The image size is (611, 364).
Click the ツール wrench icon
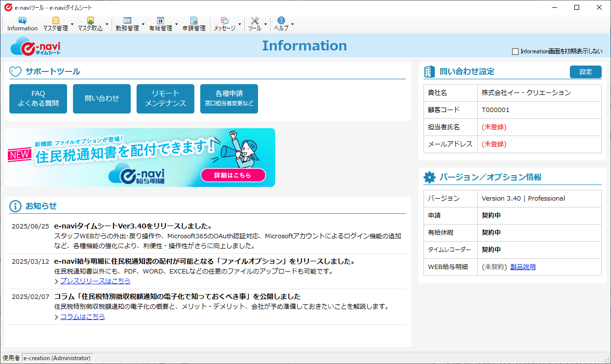click(x=255, y=21)
